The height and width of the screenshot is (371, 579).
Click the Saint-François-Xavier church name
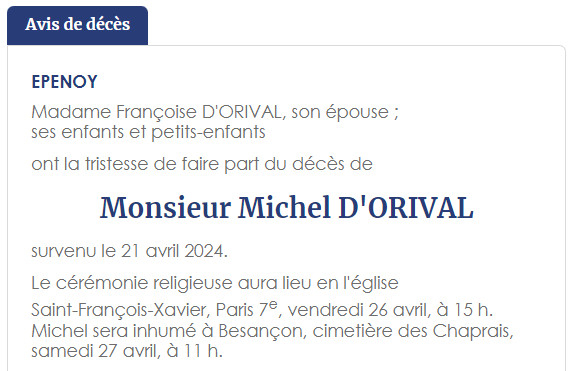119,310
